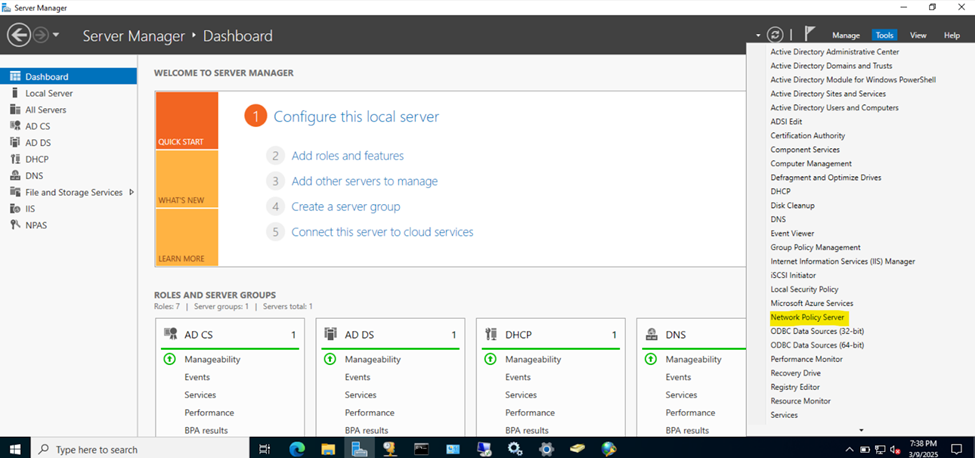The image size is (975, 458).
Task: Click the AD DS tile header
Action: pyautogui.click(x=390, y=334)
